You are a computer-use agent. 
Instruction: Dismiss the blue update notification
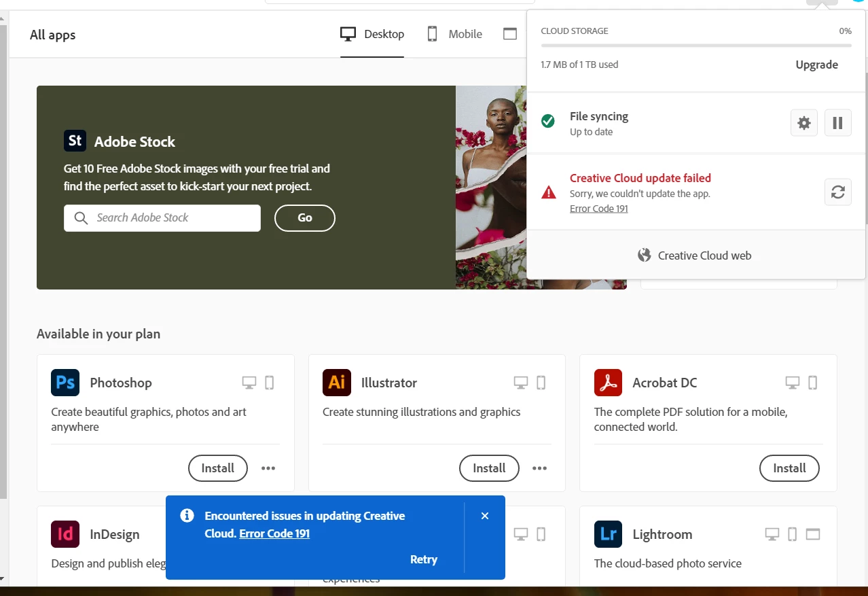click(x=485, y=516)
